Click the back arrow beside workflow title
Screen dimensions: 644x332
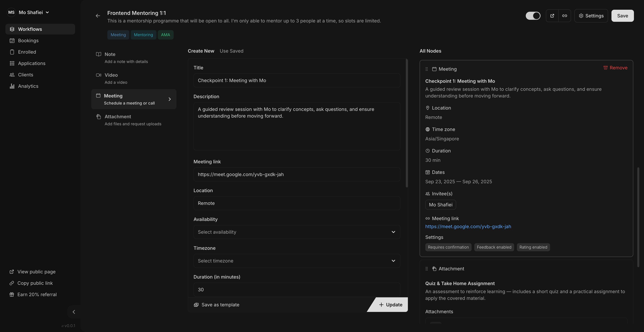pyautogui.click(x=98, y=16)
